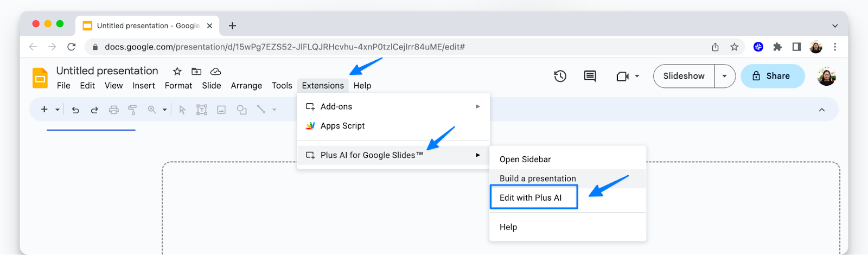Click the Slideshow button
The width and height of the screenshot is (868, 255).
tap(684, 76)
